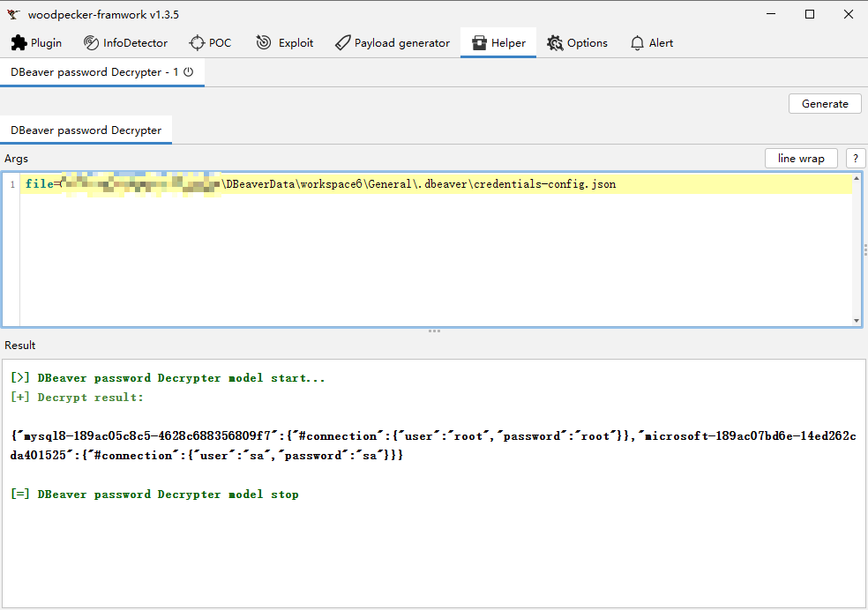The width and height of the screenshot is (868, 610).
Task: Minimize the woodpecker-framwork window
Action: pos(771,14)
